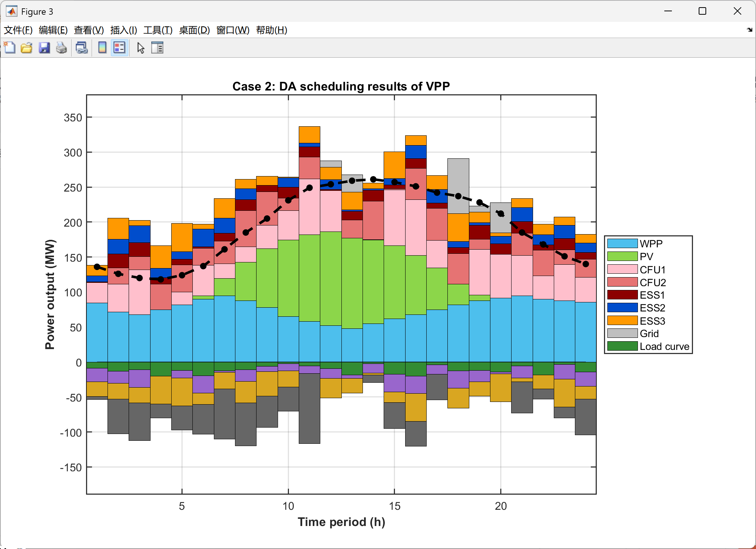The height and width of the screenshot is (549, 756).
Task: Open the Property Inspector panel icon
Action: coord(157,48)
